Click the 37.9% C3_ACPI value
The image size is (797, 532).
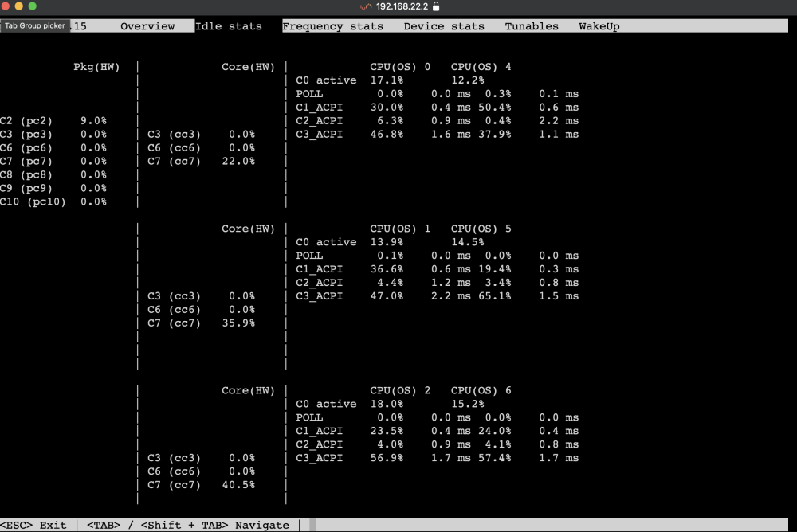pyautogui.click(x=495, y=134)
